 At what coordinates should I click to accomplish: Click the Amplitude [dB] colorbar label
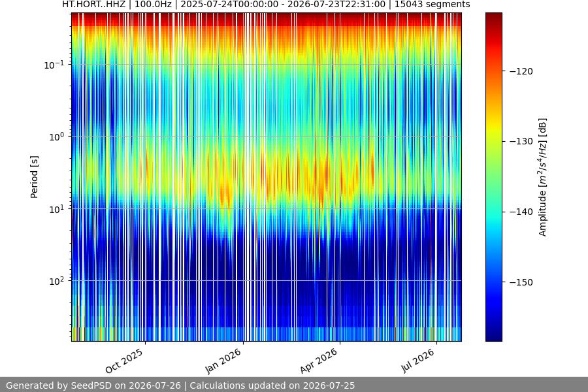(x=543, y=177)
